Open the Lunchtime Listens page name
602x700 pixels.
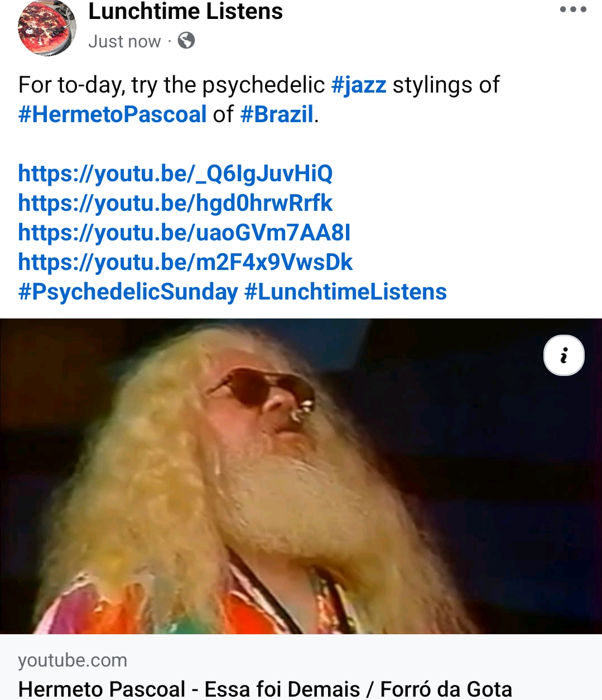point(185,11)
